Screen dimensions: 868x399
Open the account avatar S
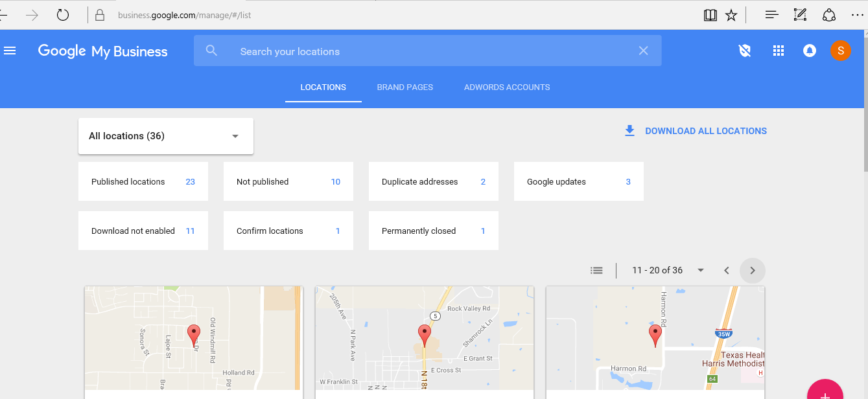(841, 51)
